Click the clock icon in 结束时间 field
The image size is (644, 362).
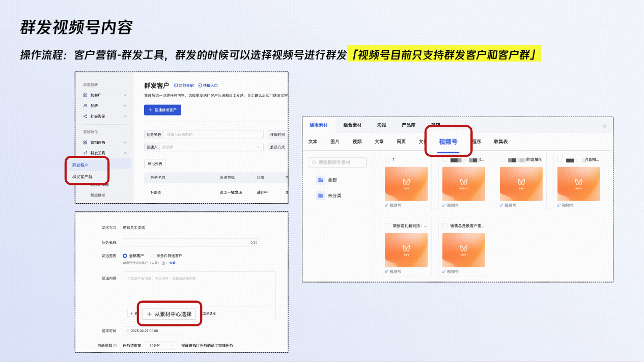click(x=127, y=330)
